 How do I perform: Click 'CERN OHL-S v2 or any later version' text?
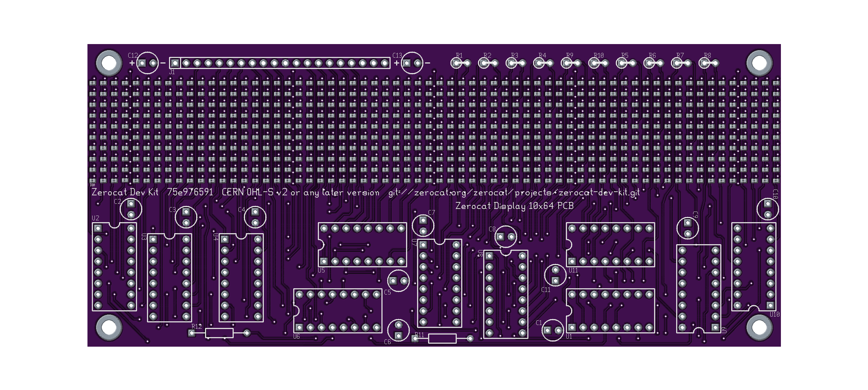(x=301, y=192)
